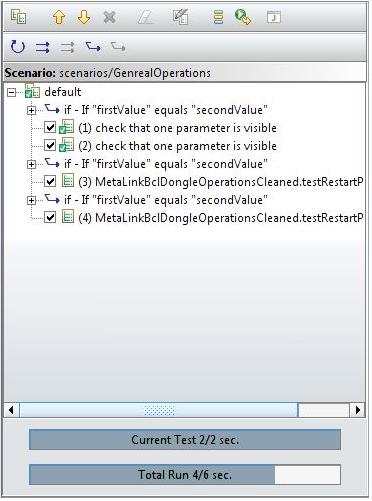Click the blue flow-control branch arrow icon
The width and height of the screenshot is (372, 501).
click(x=93, y=47)
